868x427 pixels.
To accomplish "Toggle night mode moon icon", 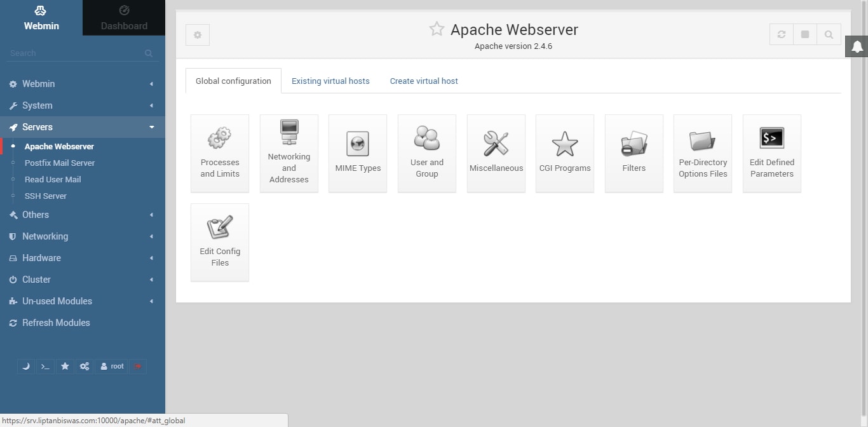I will (x=26, y=366).
